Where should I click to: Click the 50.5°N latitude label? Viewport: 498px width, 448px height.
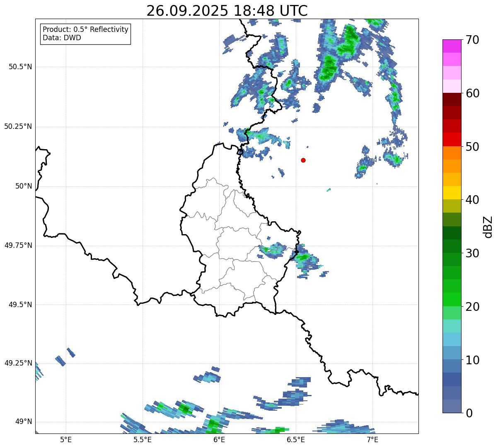(x=20, y=67)
